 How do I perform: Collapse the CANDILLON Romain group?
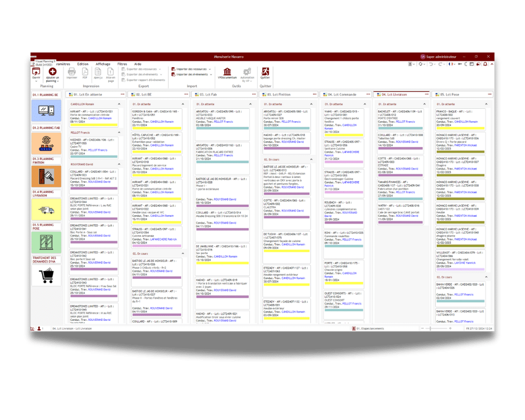pyautogui.click(x=119, y=104)
